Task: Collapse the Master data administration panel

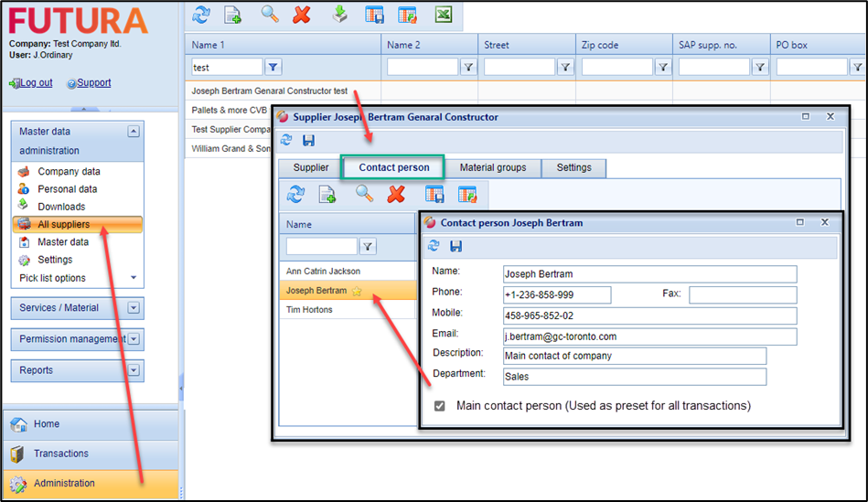Action: pos(134,132)
